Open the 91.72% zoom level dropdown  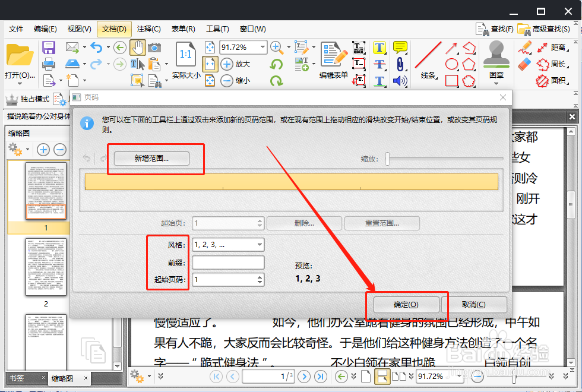click(x=262, y=47)
